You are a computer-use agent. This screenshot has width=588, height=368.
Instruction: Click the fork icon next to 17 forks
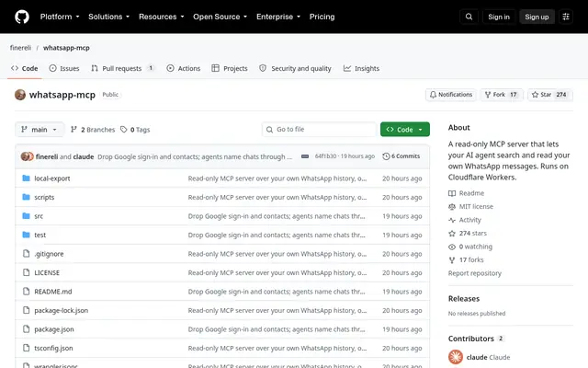coord(452,259)
